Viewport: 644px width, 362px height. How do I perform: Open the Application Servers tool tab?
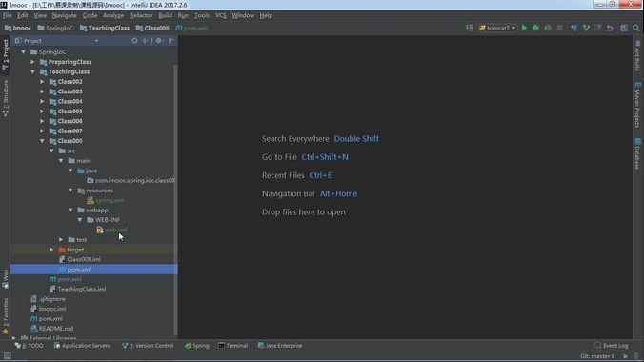coord(82,346)
